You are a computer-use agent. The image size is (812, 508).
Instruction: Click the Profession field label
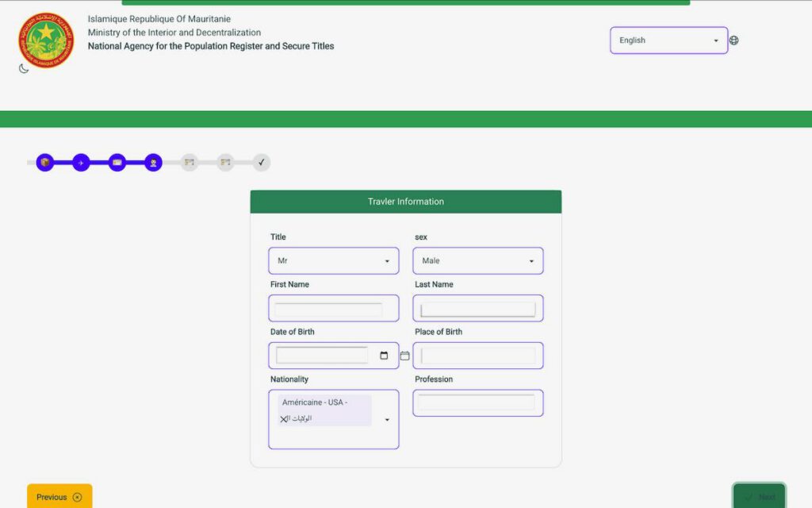[434, 379]
